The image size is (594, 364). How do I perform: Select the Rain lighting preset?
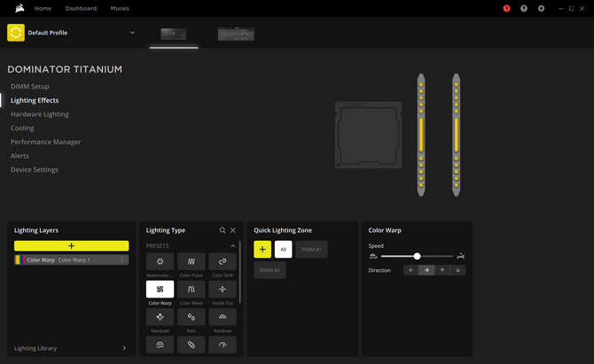click(x=191, y=317)
